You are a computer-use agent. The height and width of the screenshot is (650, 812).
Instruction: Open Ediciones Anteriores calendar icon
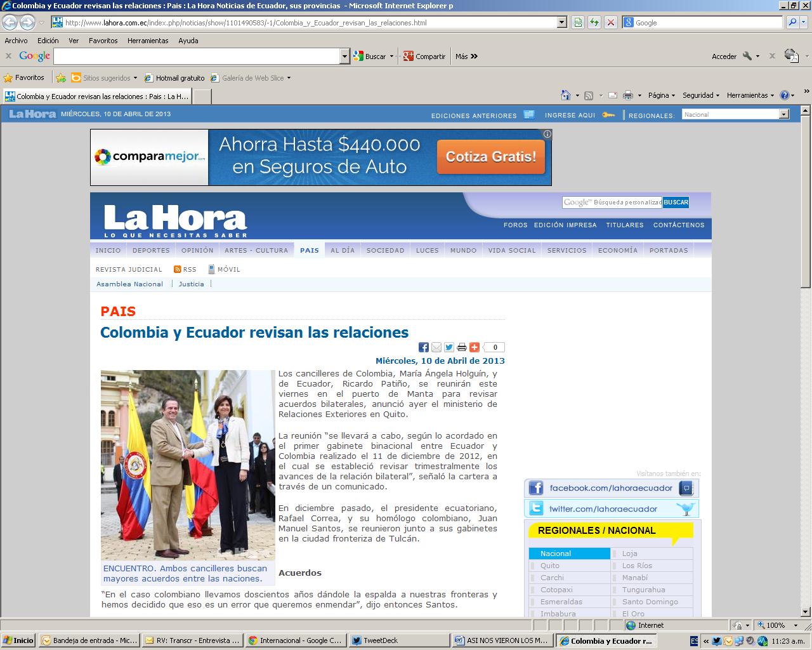[x=529, y=115]
